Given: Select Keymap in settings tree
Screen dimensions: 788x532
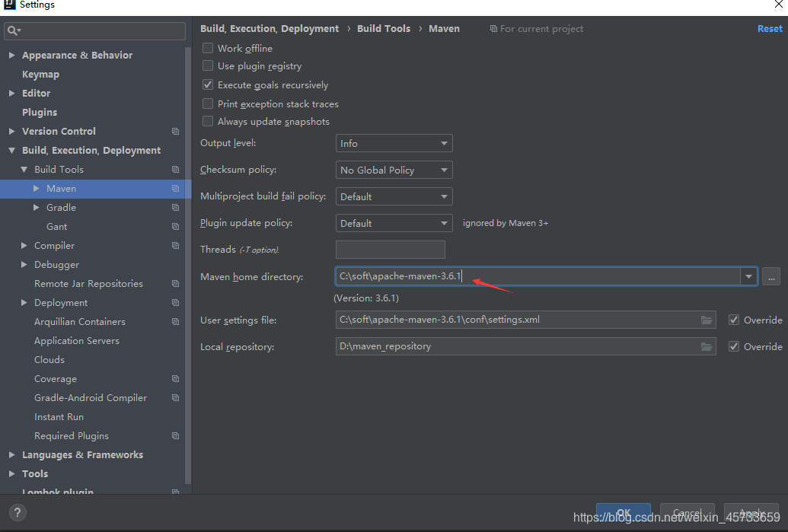Looking at the screenshot, I should click(x=40, y=75).
